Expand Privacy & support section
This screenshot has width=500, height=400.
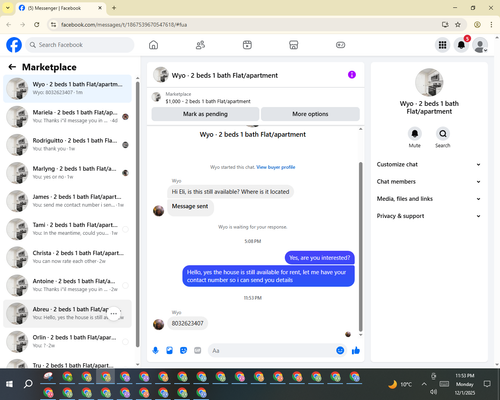click(429, 216)
